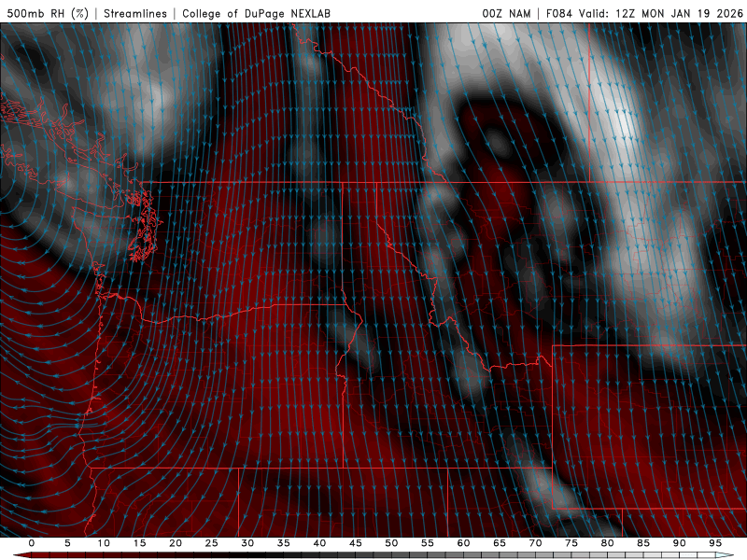
Task: Click the colorbar label "80"
Action: coord(608,543)
